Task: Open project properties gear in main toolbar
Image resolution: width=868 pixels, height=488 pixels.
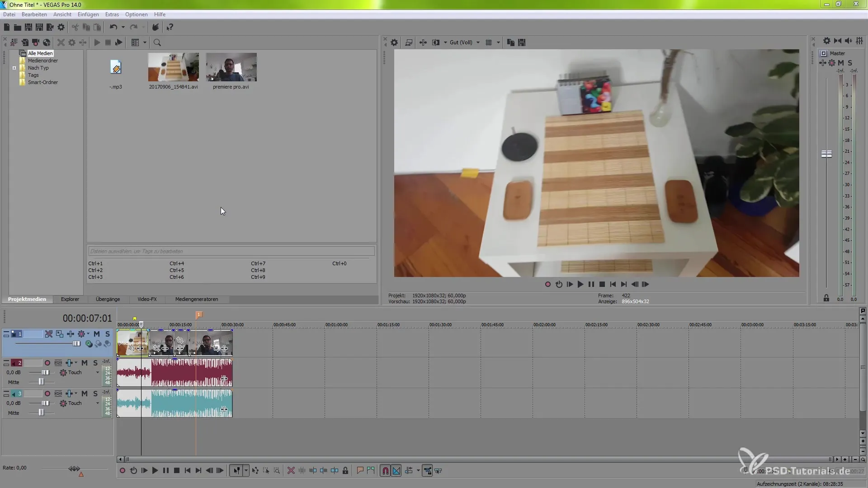Action: click(x=61, y=28)
